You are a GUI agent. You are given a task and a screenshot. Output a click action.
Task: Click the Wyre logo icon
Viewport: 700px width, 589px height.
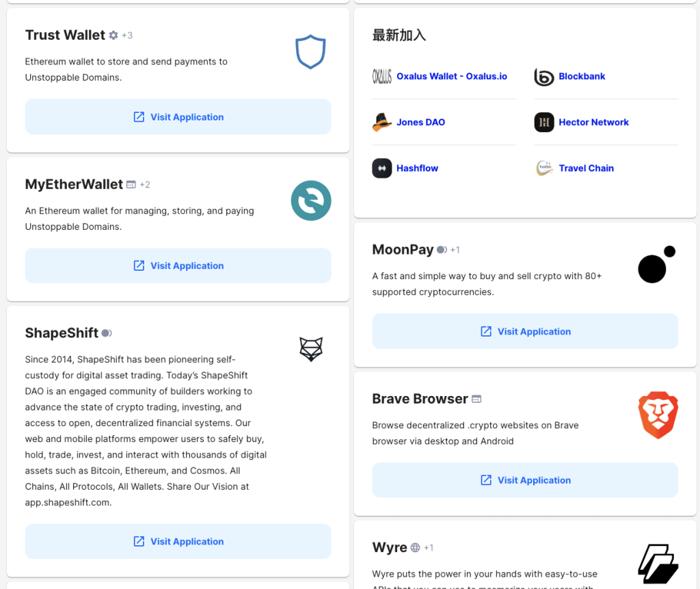[658, 564]
